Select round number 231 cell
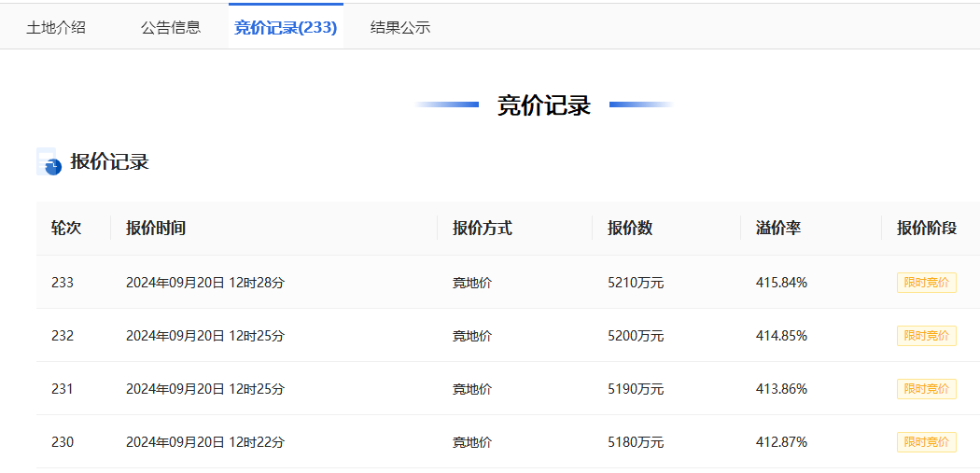Viewport: 980px width, 473px height. (63, 389)
